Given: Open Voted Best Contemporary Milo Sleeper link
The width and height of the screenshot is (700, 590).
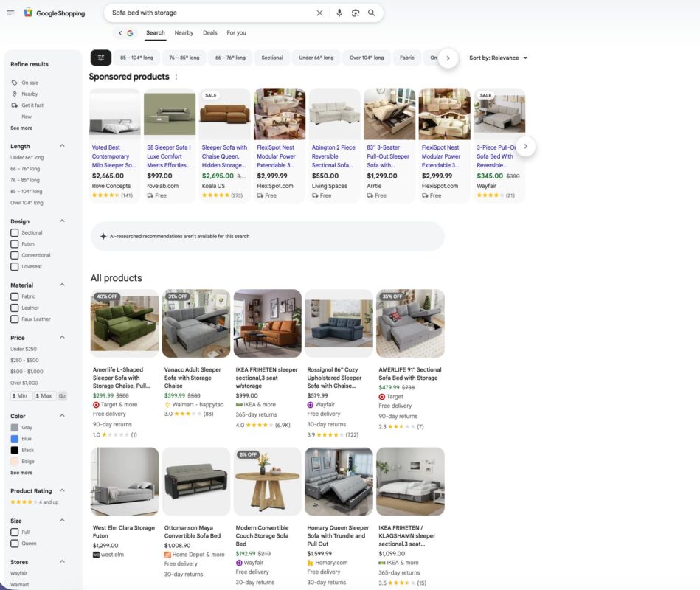Looking at the screenshot, I should click(x=114, y=156).
